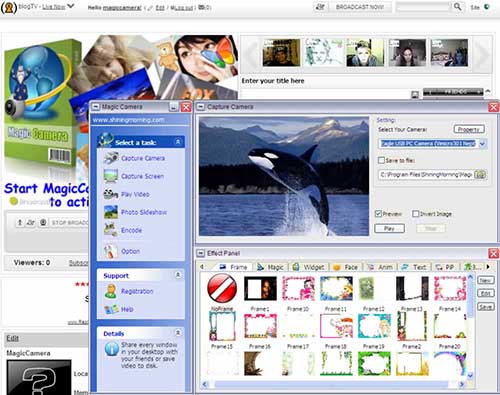Viewport: 500px width, 395px height.
Task: Click BROADCAST NOW button on blogTV
Action: (359, 7)
